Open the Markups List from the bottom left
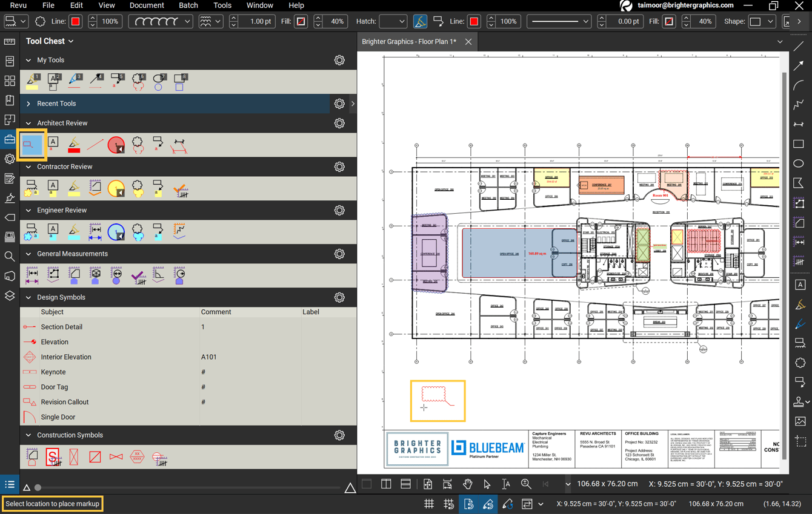812x514 pixels. point(9,484)
